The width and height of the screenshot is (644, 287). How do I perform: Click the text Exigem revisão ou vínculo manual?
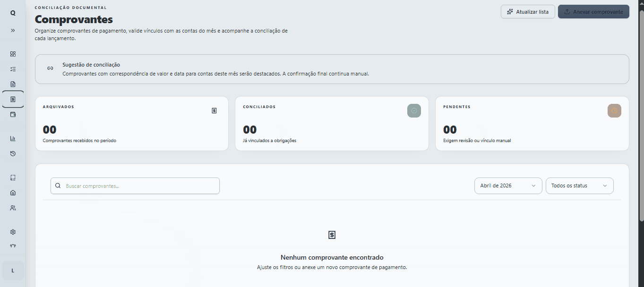tap(477, 141)
